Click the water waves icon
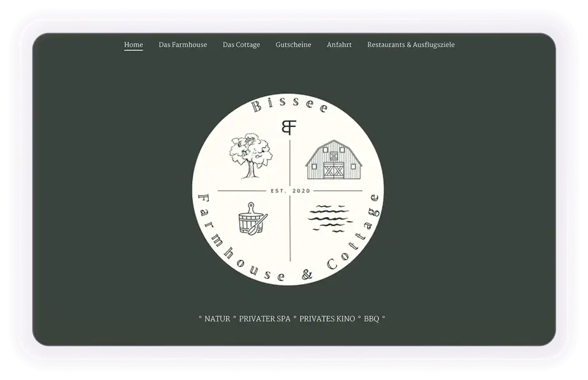The image size is (588, 380). pyautogui.click(x=330, y=217)
